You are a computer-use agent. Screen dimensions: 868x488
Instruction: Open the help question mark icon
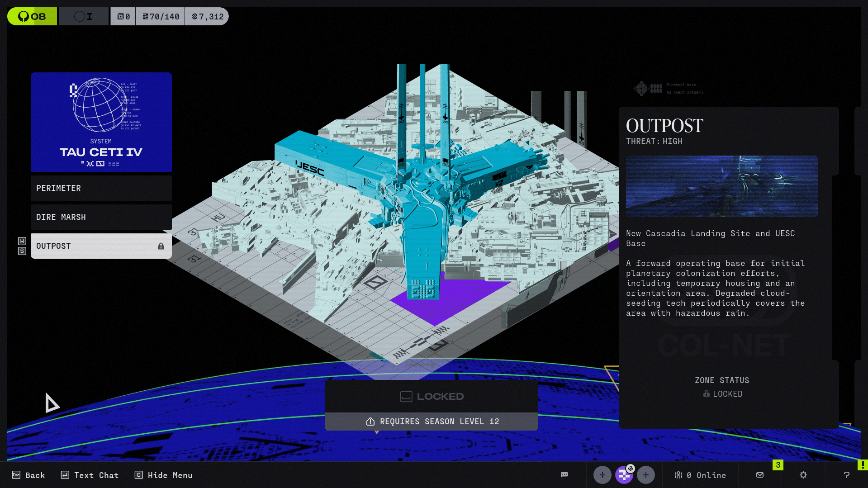tap(846, 475)
